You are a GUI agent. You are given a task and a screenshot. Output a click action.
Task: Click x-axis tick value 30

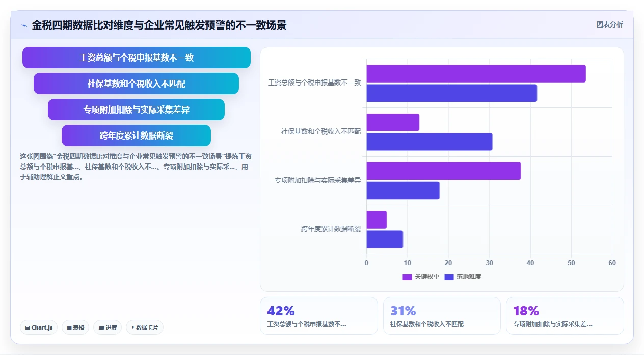coord(489,263)
